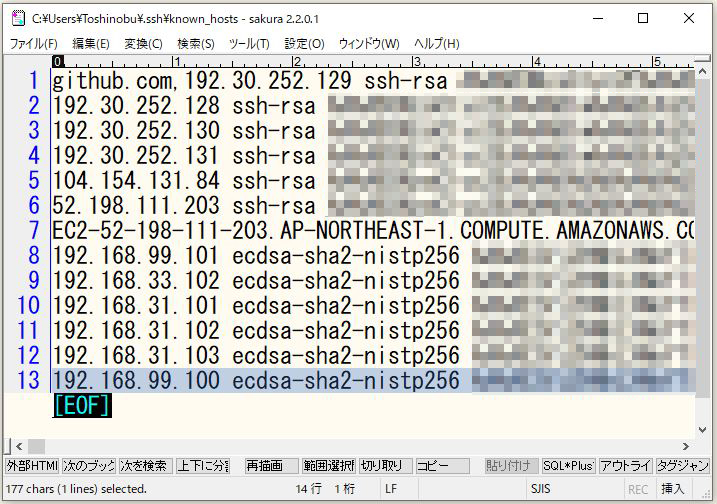Click the 外部HTML function key button
Screen dimensions: 717x504
pyautogui.click(x=32, y=466)
